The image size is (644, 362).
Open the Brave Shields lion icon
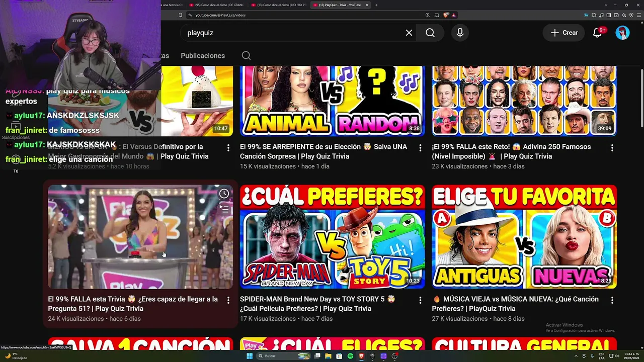(x=446, y=15)
